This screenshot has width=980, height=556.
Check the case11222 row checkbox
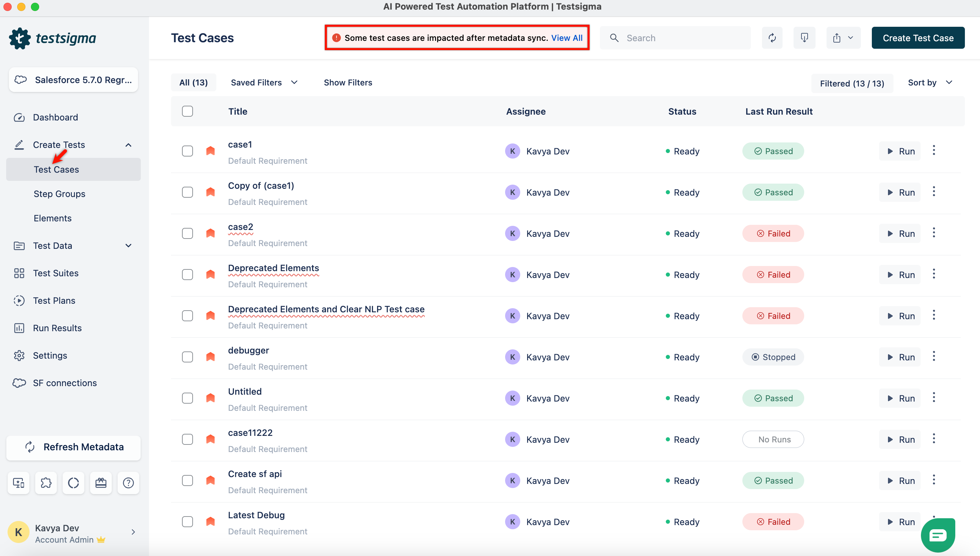coord(187,440)
